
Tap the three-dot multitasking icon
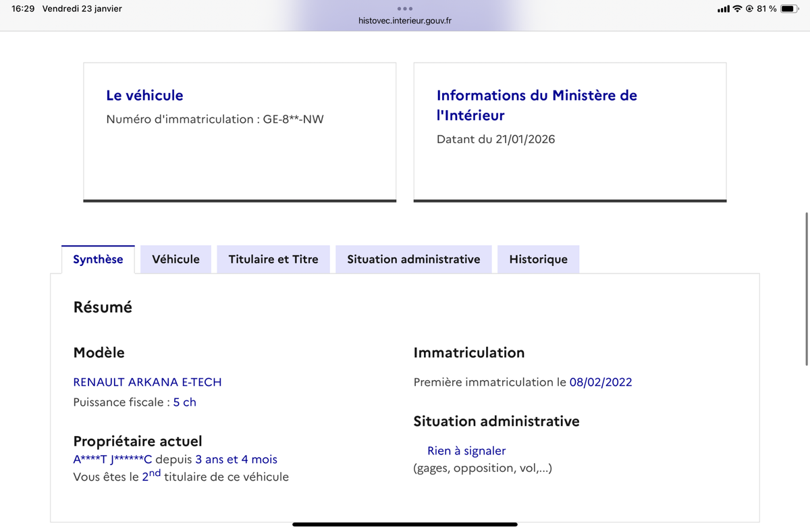(405, 9)
